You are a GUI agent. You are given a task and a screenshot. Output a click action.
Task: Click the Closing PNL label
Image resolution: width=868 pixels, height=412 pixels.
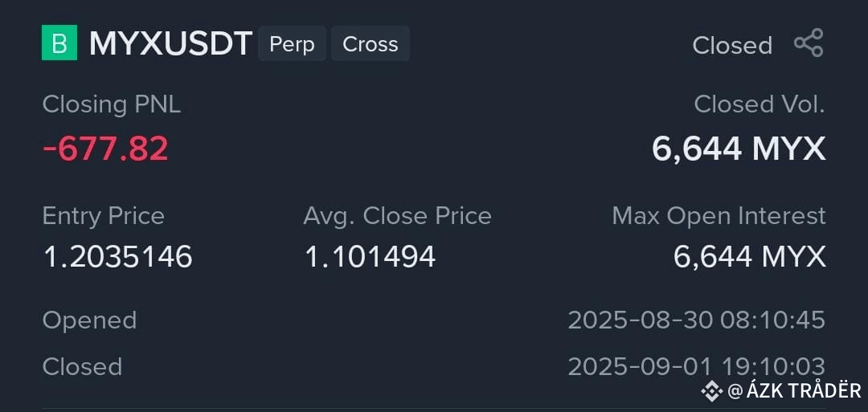[111, 104]
